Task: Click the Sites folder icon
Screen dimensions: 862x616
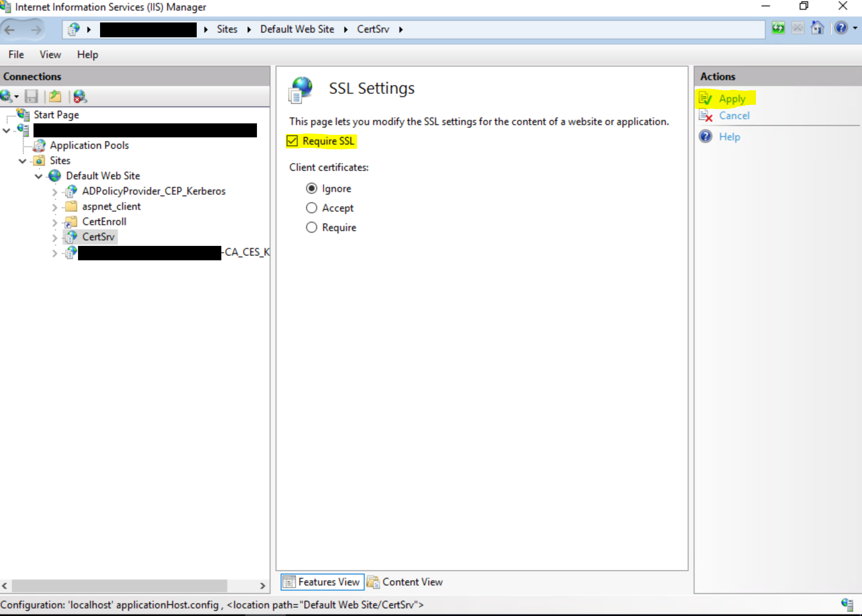Action: point(39,161)
